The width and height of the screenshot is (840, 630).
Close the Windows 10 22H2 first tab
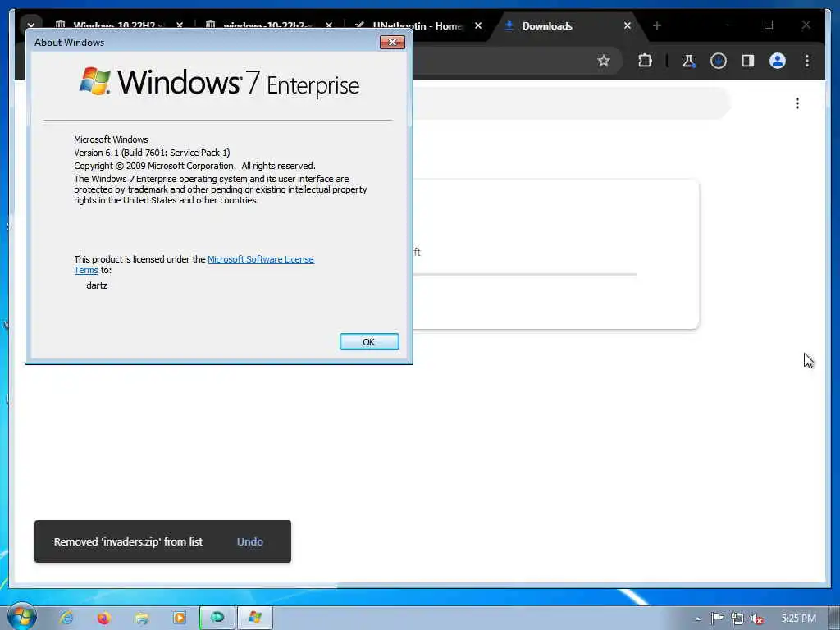[180, 25]
